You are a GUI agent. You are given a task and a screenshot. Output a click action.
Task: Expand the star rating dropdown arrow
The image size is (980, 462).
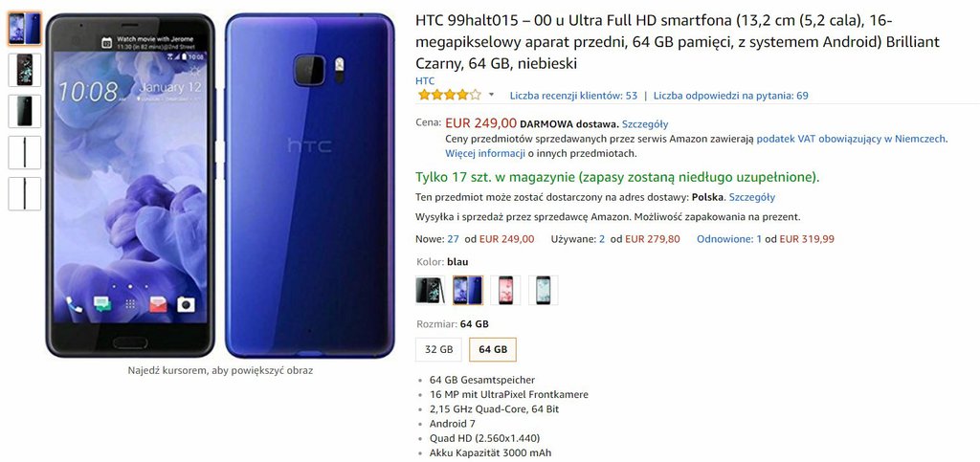pyautogui.click(x=491, y=96)
